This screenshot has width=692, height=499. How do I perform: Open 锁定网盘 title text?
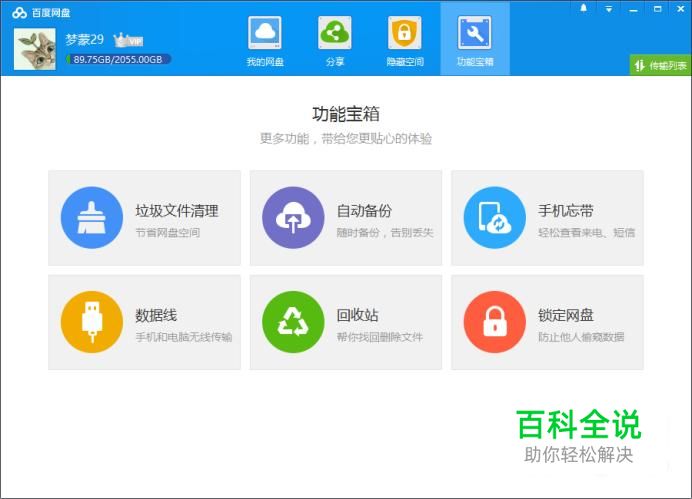[566, 315]
